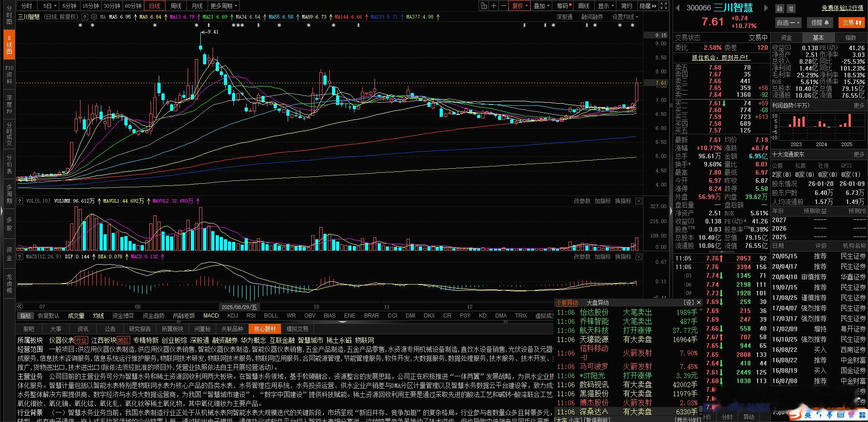Open MACD panel help icon
The image size is (868, 422).
click(20, 256)
